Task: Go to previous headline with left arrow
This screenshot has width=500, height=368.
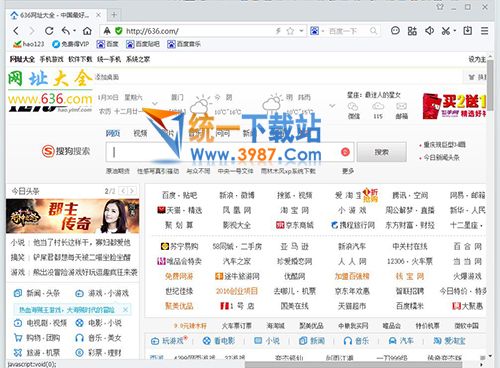Action: click(123, 191)
